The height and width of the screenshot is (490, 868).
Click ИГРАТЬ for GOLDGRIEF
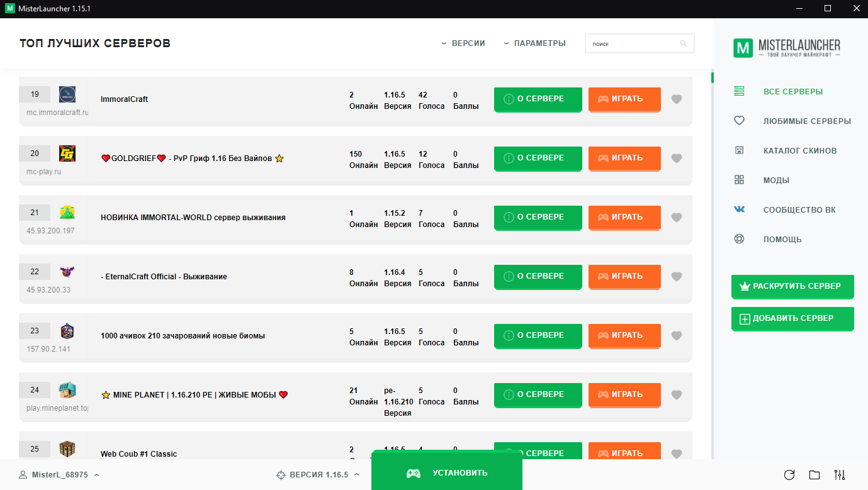point(624,159)
